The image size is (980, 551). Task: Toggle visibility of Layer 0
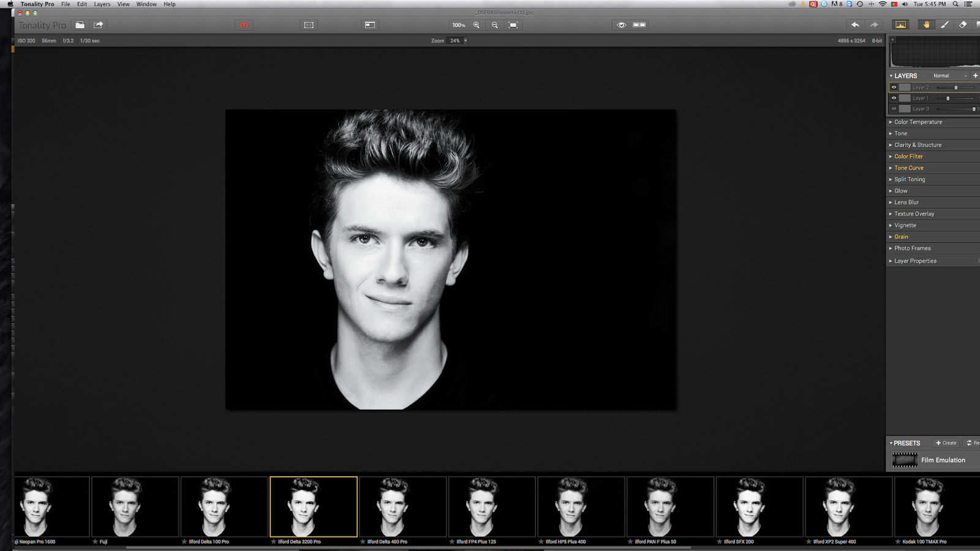point(894,109)
